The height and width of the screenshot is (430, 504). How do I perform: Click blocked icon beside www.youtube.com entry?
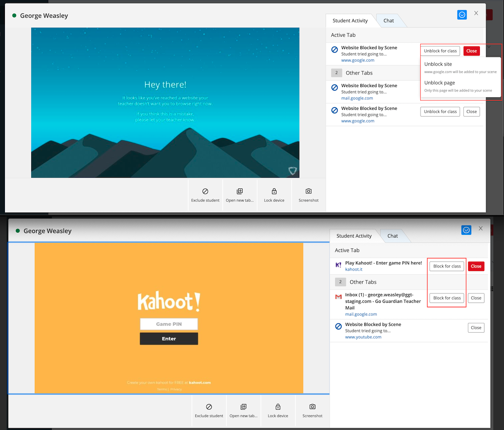(x=339, y=326)
